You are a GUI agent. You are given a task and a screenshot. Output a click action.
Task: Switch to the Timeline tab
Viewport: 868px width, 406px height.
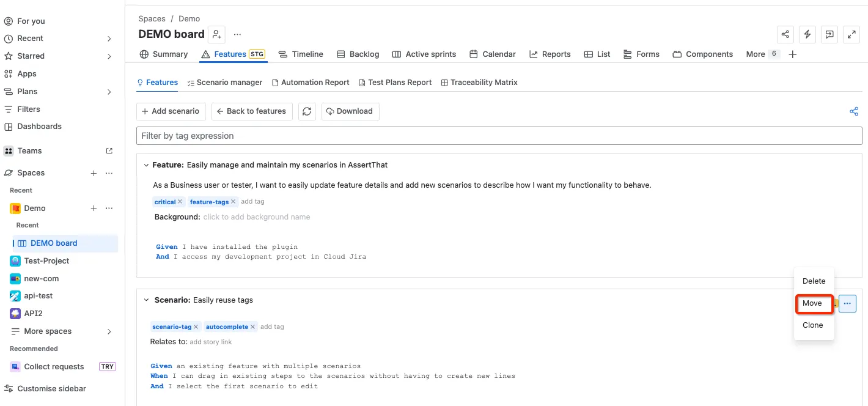301,54
